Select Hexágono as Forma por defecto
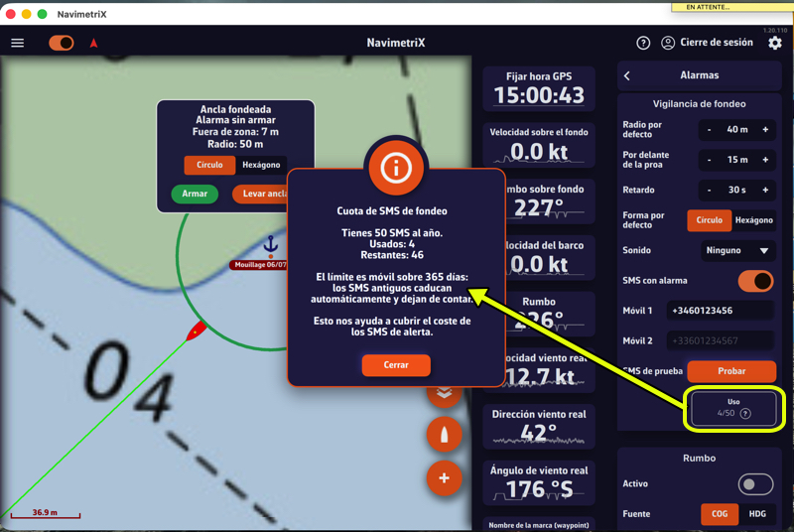This screenshot has height=532, width=794. click(753, 220)
